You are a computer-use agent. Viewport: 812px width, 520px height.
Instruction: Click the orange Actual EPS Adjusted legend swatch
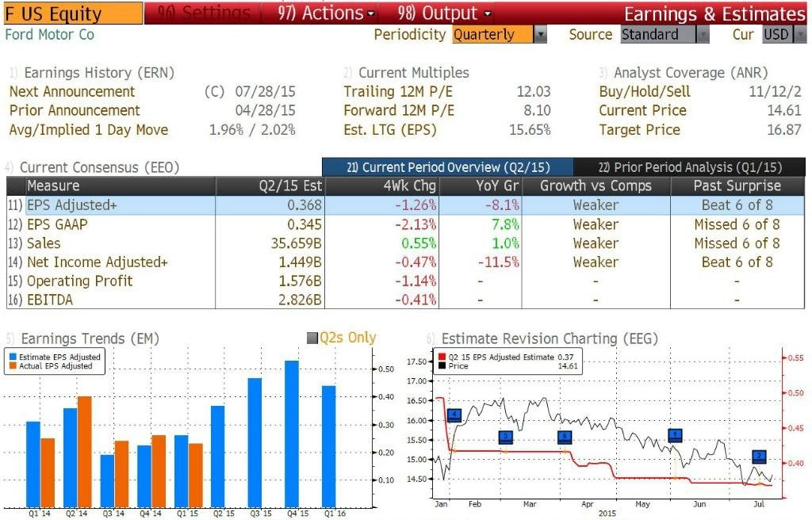13,365
